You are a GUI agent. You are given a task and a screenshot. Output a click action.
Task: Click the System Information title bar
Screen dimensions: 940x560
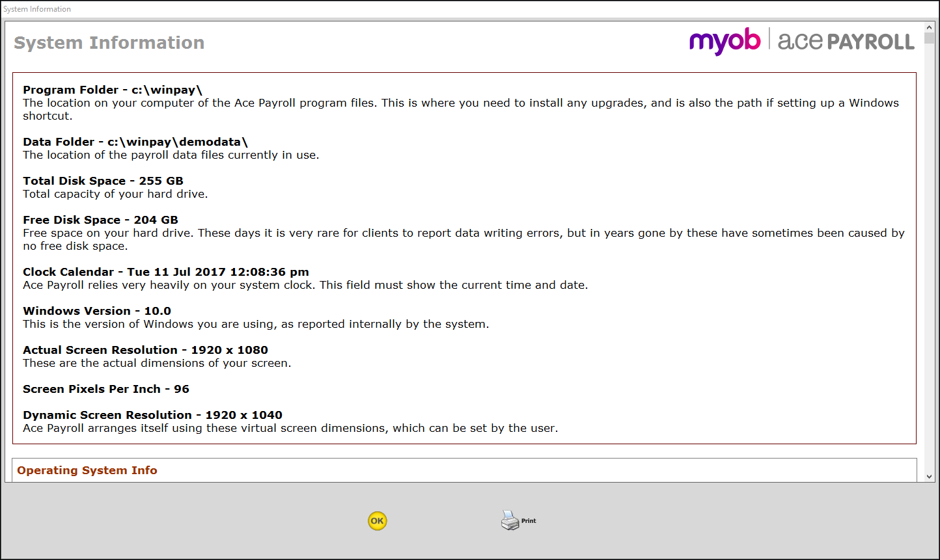[36, 8]
